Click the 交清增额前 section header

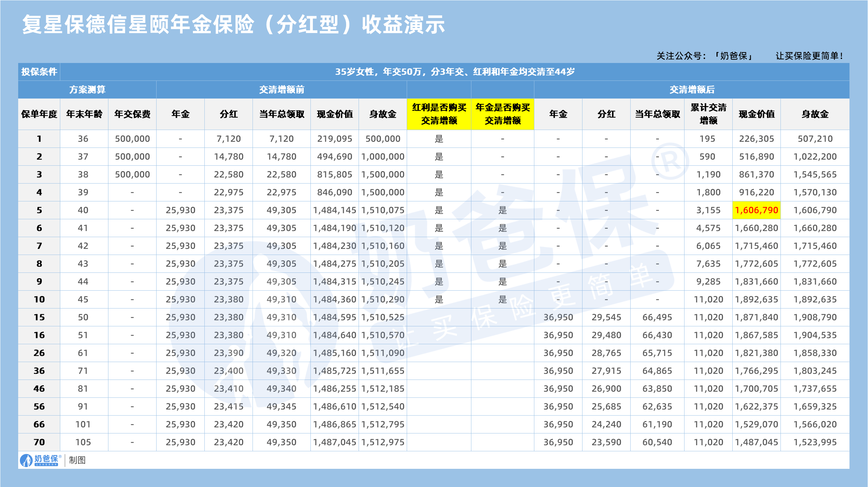tap(281, 90)
